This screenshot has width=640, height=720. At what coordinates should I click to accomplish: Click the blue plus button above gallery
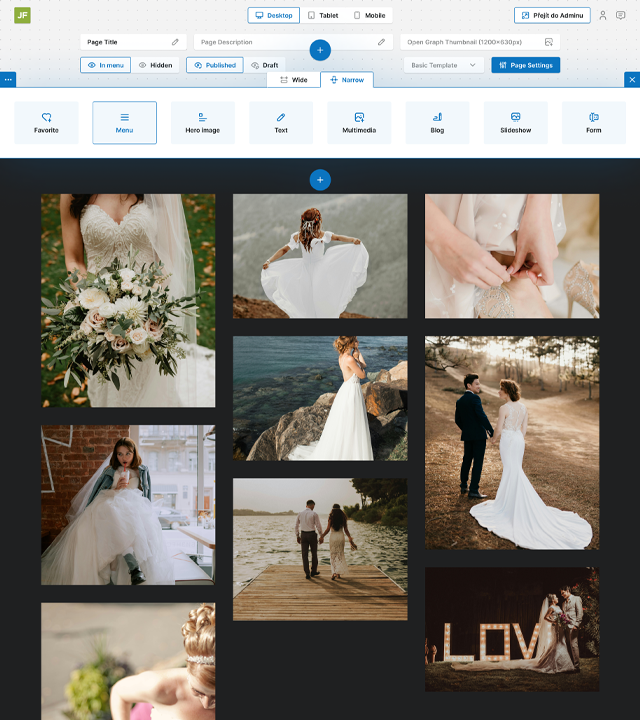tap(320, 180)
